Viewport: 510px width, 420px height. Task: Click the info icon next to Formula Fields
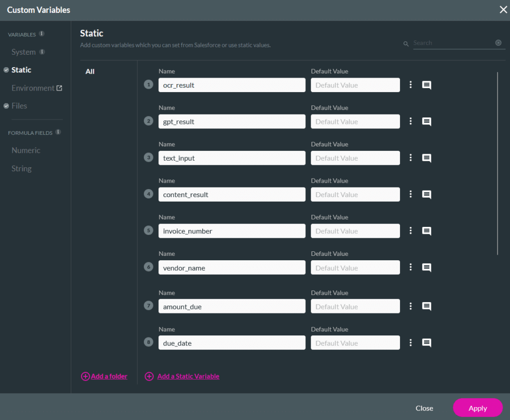(x=58, y=132)
